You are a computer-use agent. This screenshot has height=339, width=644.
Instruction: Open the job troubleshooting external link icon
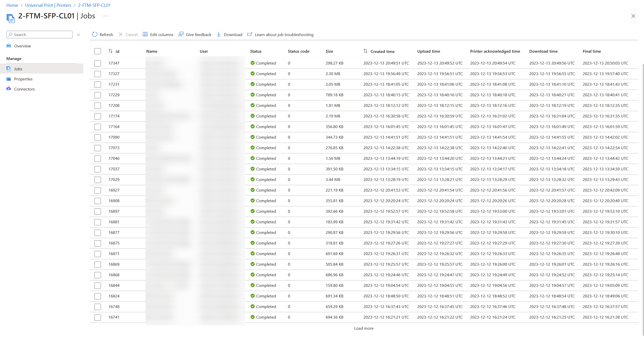249,35
